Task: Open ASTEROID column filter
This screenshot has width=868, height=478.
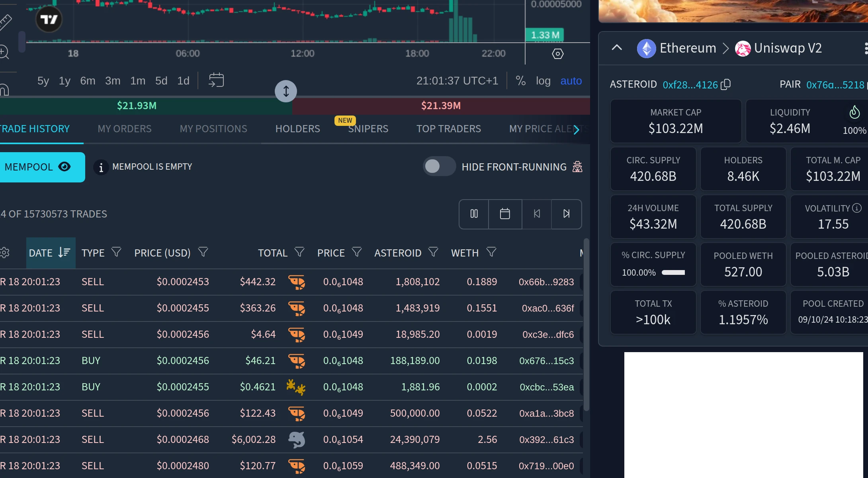Action: pos(433,252)
